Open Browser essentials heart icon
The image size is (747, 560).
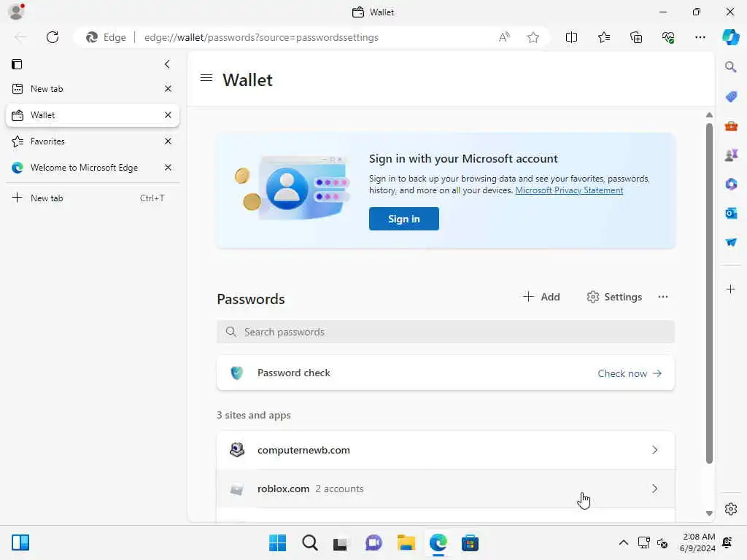point(668,37)
